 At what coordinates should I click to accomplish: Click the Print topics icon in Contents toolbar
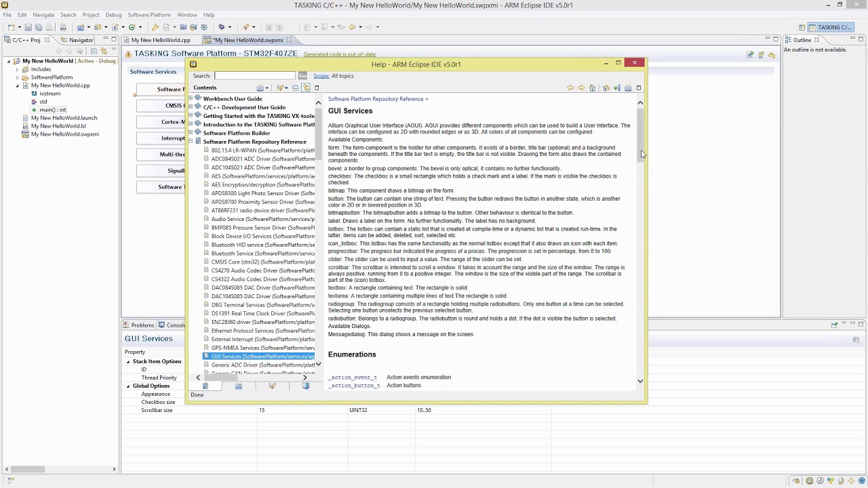(260, 88)
